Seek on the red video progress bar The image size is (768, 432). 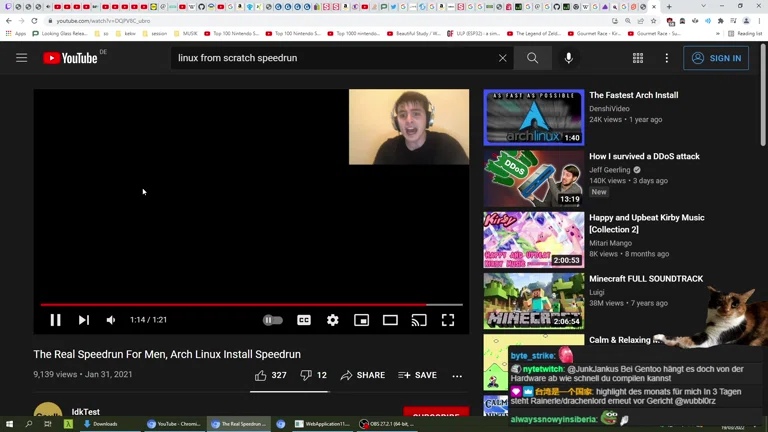tap(250, 304)
